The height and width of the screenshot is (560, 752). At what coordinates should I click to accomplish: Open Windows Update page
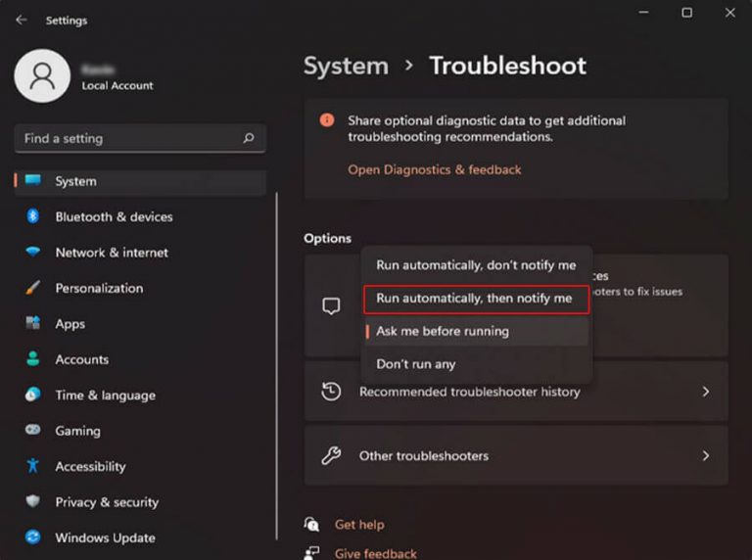coord(140,537)
